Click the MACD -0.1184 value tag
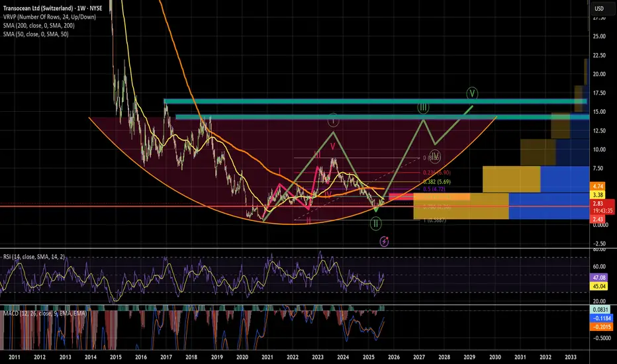 point(601,318)
